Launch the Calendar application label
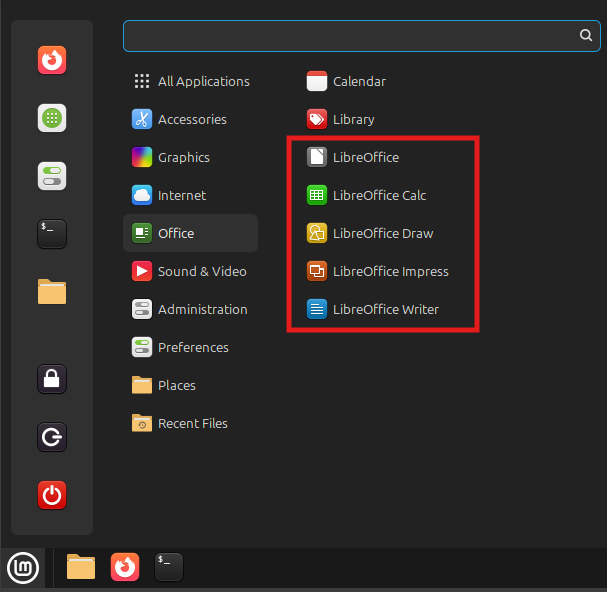This screenshot has height=592, width=607. 359,82
